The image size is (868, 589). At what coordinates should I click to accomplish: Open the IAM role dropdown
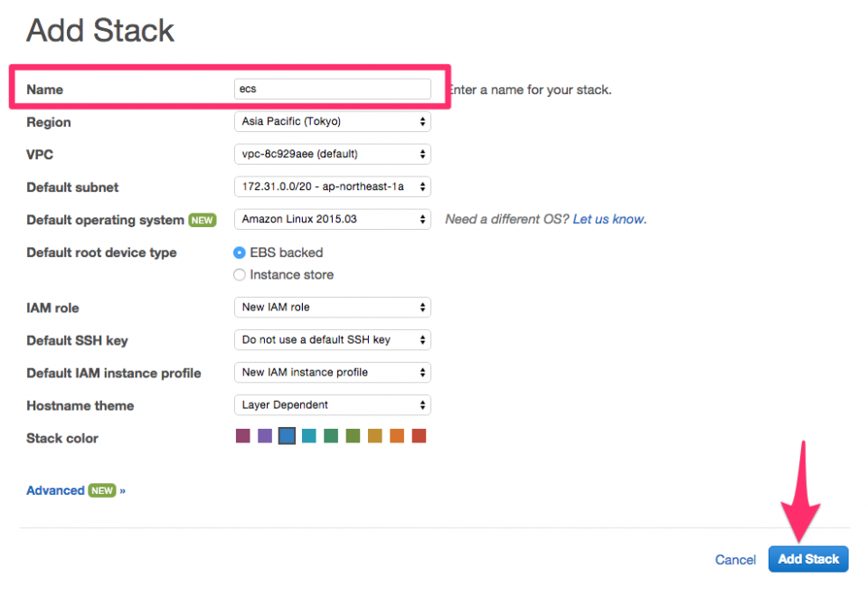[x=332, y=307]
